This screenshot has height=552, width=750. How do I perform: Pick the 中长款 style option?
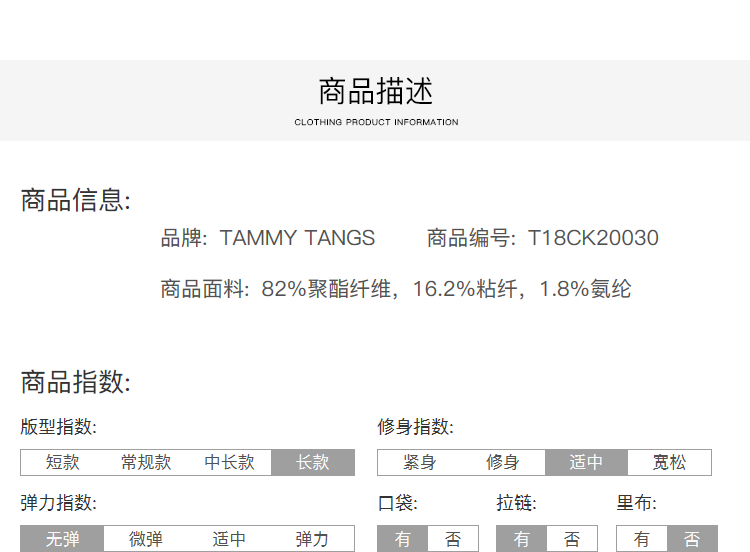[x=229, y=462]
